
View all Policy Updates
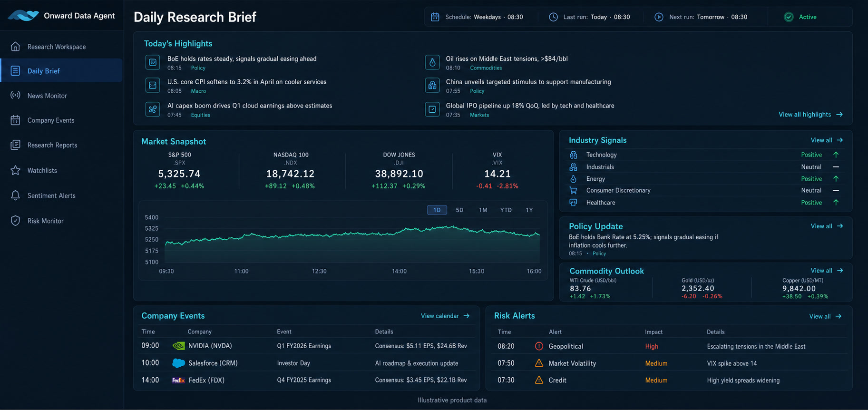point(827,226)
